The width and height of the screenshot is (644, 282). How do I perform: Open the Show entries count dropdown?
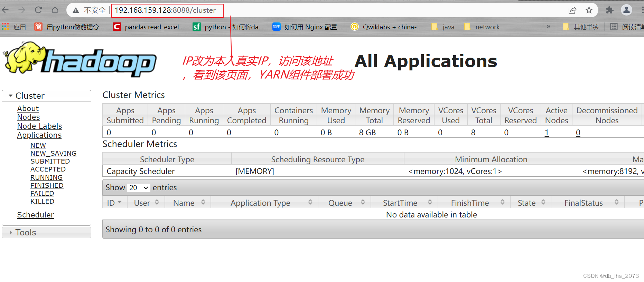click(138, 187)
